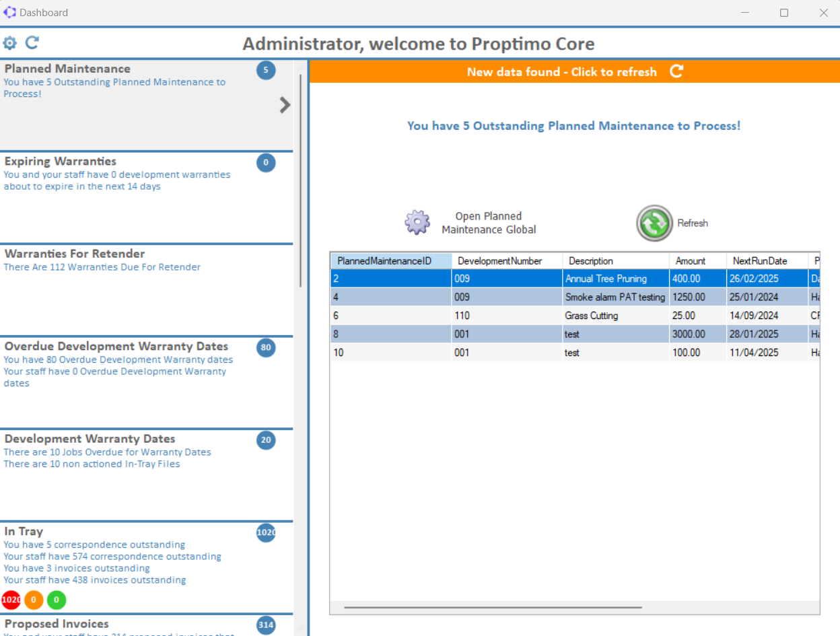Click the Refresh text label

(693, 223)
